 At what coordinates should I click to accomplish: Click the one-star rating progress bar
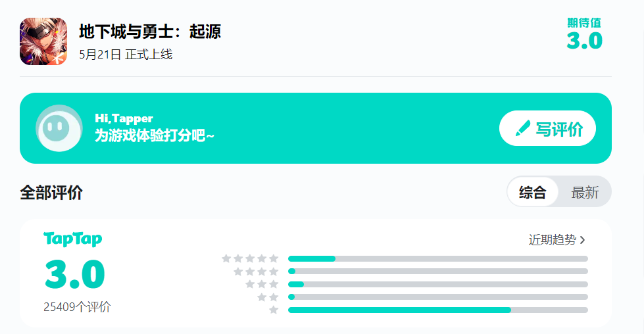click(x=437, y=310)
